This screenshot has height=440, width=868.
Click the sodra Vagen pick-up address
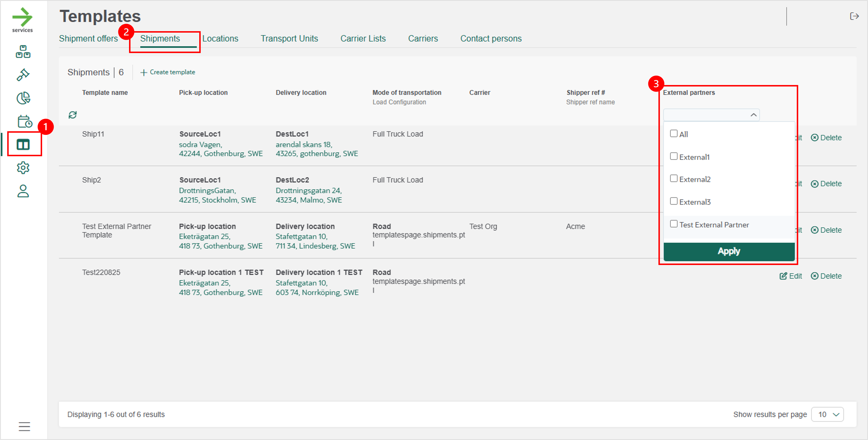(221, 149)
